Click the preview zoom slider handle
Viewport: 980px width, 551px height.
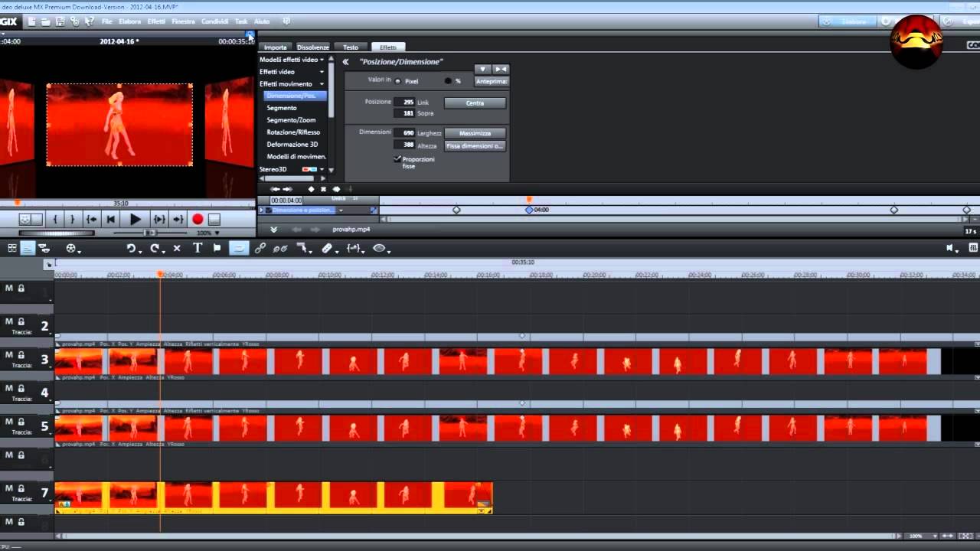(149, 233)
